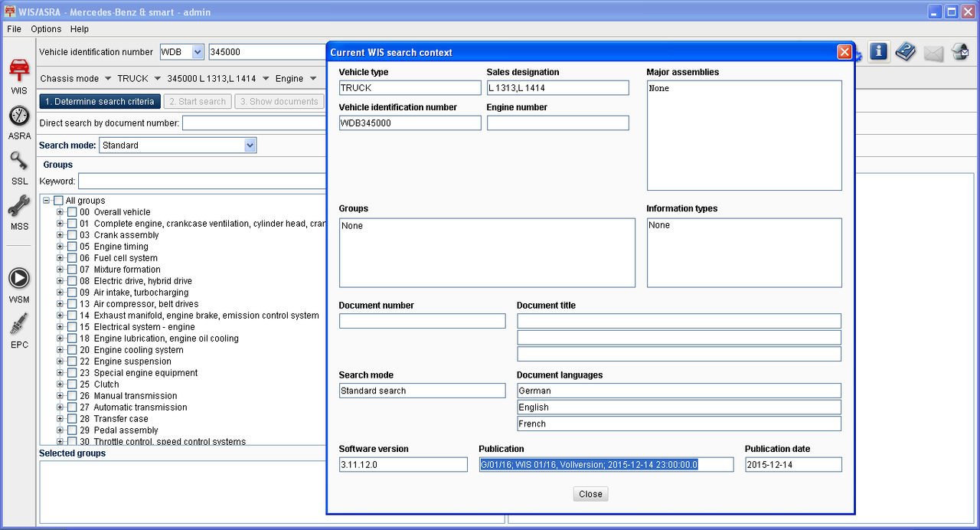This screenshot has height=530, width=980.
Task: Select step 3 Show documents
Action: (x=279, y=101)
